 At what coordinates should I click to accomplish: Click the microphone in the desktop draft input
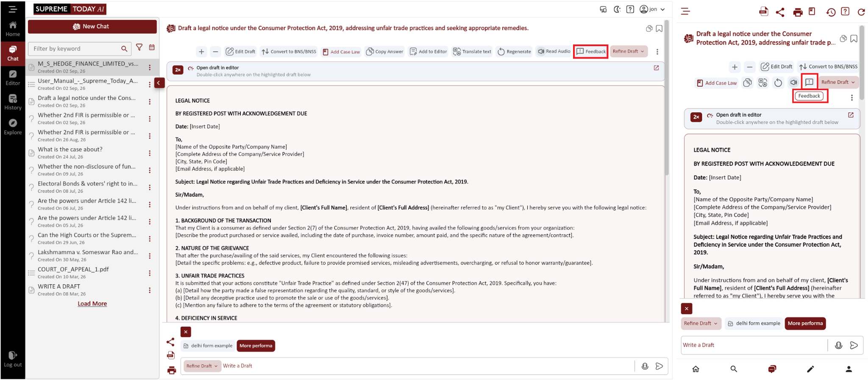click(645, 366)
